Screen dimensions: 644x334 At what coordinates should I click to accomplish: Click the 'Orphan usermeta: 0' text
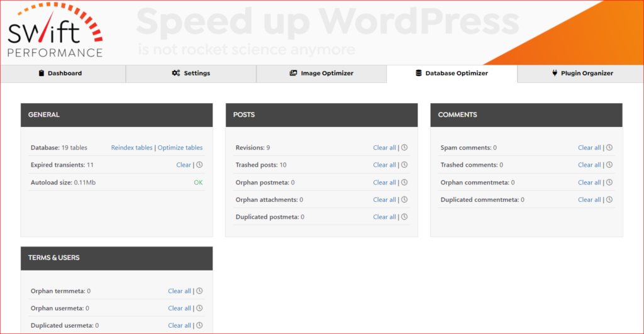[60, 308]
